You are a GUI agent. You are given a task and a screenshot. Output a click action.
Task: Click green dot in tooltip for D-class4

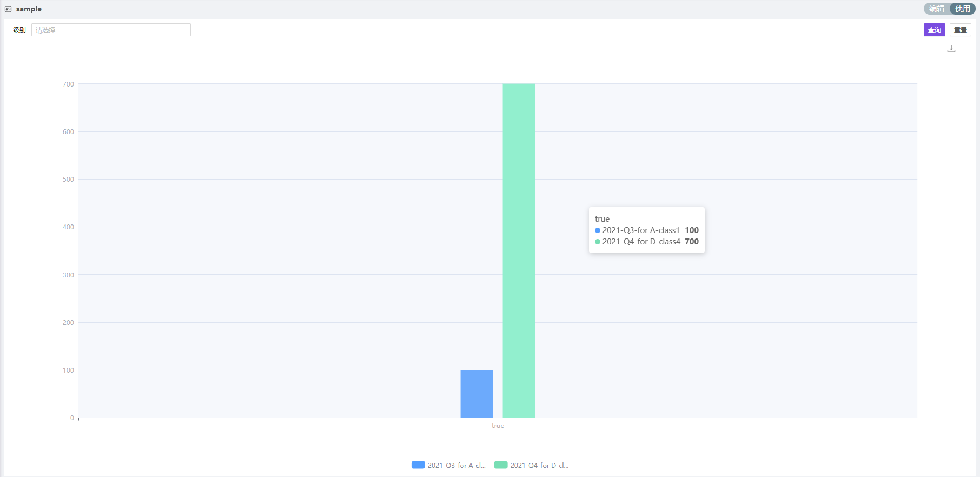598,242
